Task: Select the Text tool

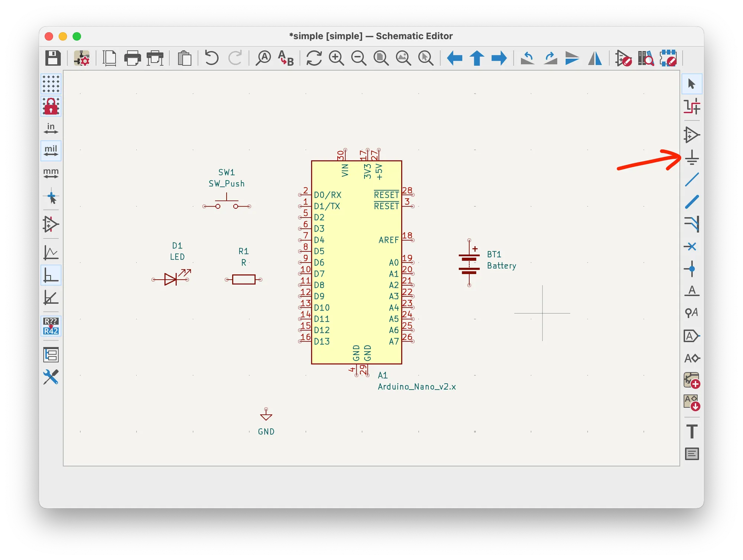Action: [692, 432]
